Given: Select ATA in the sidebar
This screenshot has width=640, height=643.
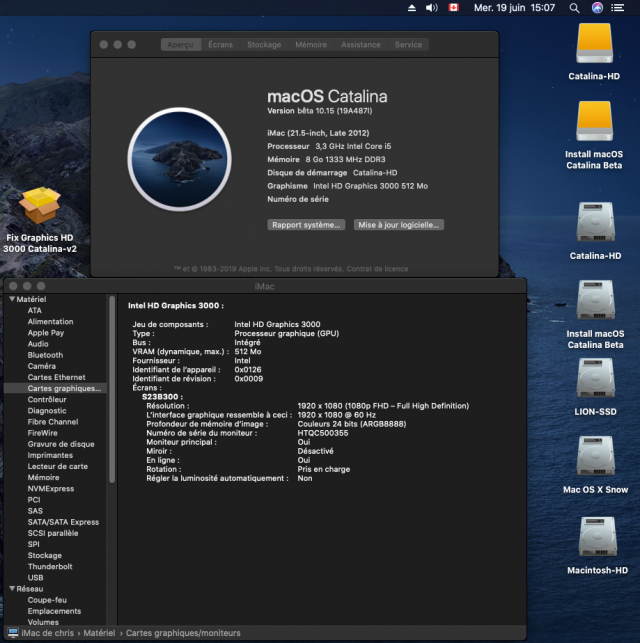Looking at the screenshot, I should coord(34,310).
